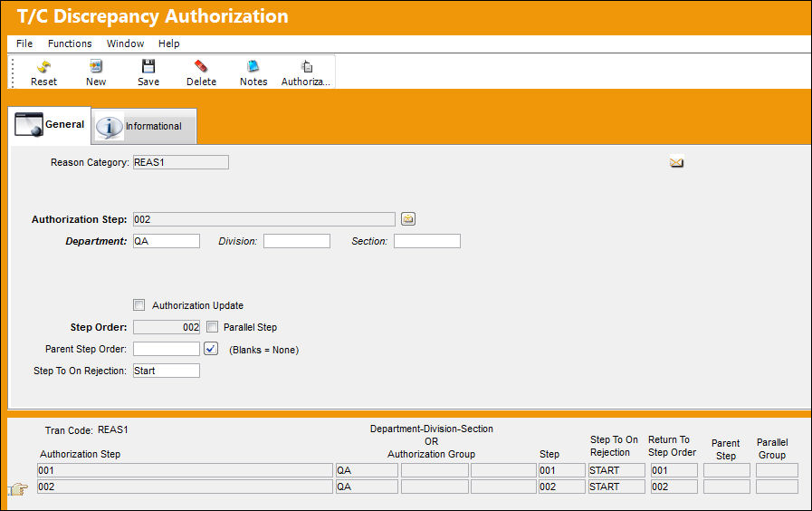Open the Functions menu
This screenshot has width=812, height=511.
(70, 43)
